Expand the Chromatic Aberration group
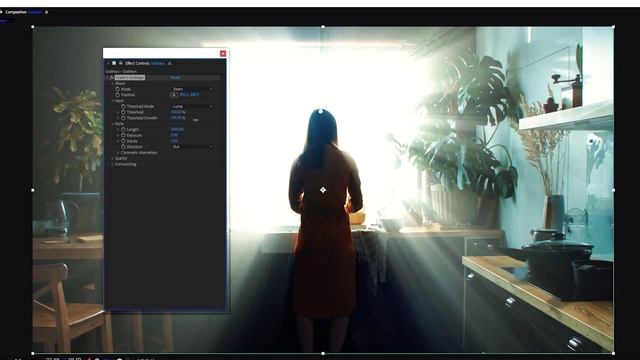The height and width of the screenshot is (360, 640). (118, 153)
